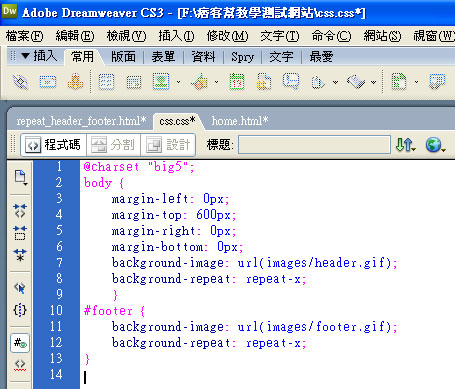This screenshot has width=455, height=389.
Task: Collapse the 插入 panel triangle
Action: 25,56
